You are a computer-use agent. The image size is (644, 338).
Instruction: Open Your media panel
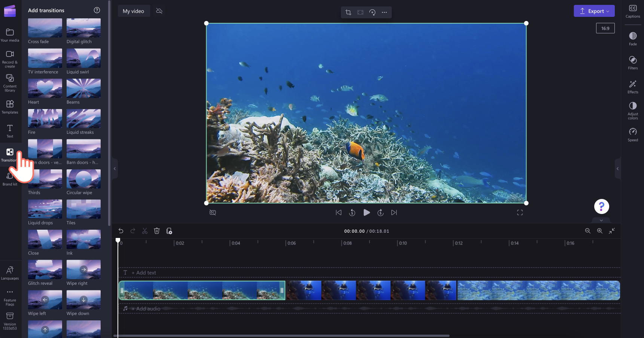click(10, 35)
